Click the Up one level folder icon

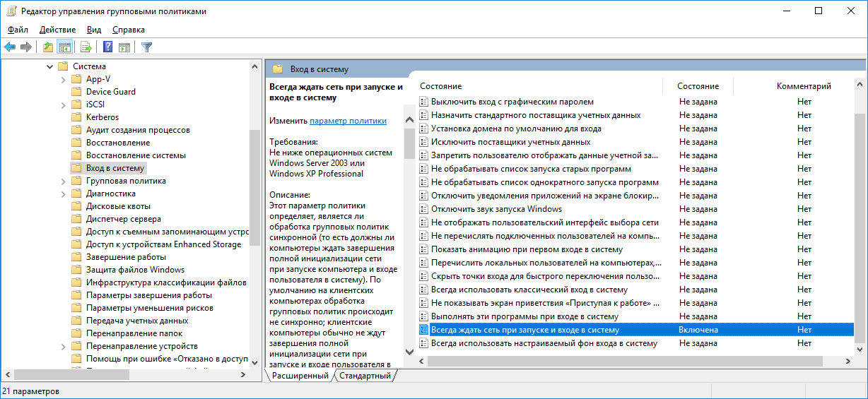(x=47, y=47)
